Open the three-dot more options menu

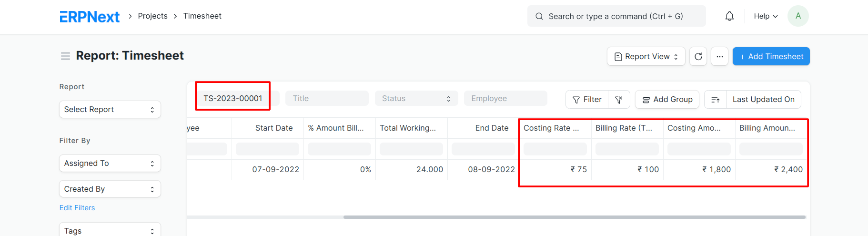[719, 56]
